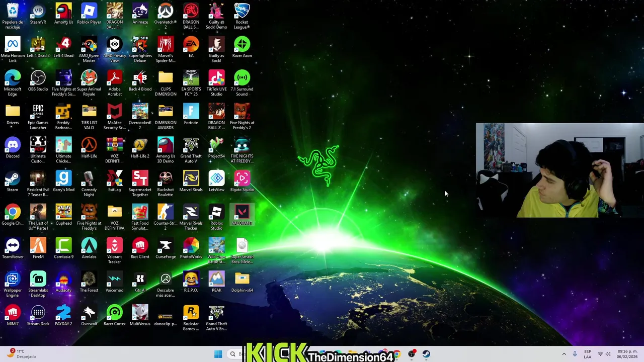
Task: Select the Half-Life 2 icon
Action: (140, 148)
